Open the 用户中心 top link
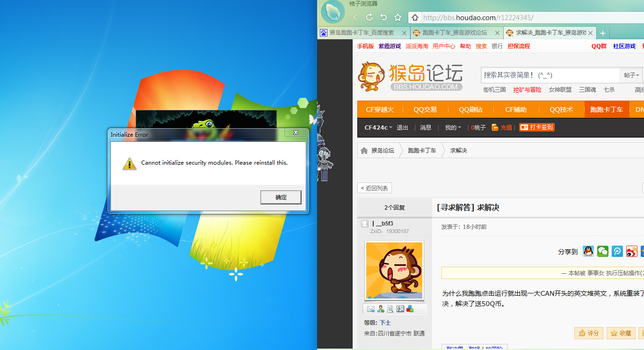This screenshot has width=644, height=350. pos(444,46)
